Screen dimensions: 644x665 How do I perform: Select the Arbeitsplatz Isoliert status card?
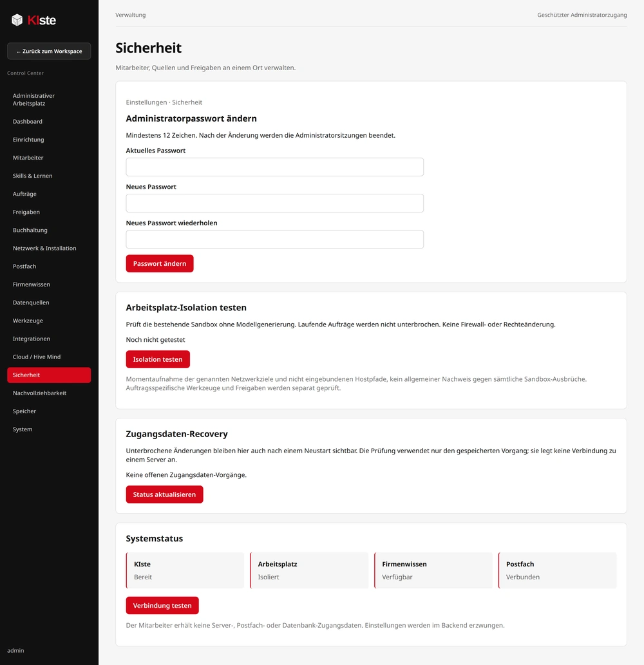pyautogui.click(x=309, y=570)
